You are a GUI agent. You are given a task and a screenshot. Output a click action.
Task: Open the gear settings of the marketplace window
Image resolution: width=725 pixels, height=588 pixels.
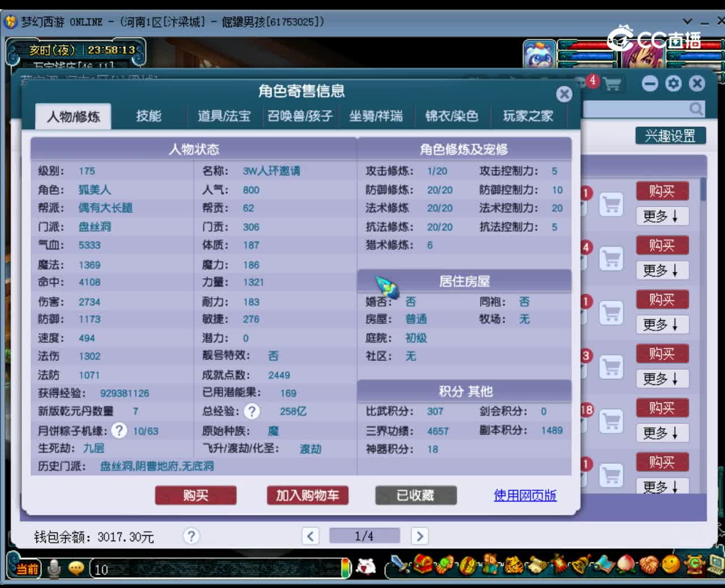pyautogui.click(x=673, y=84)
